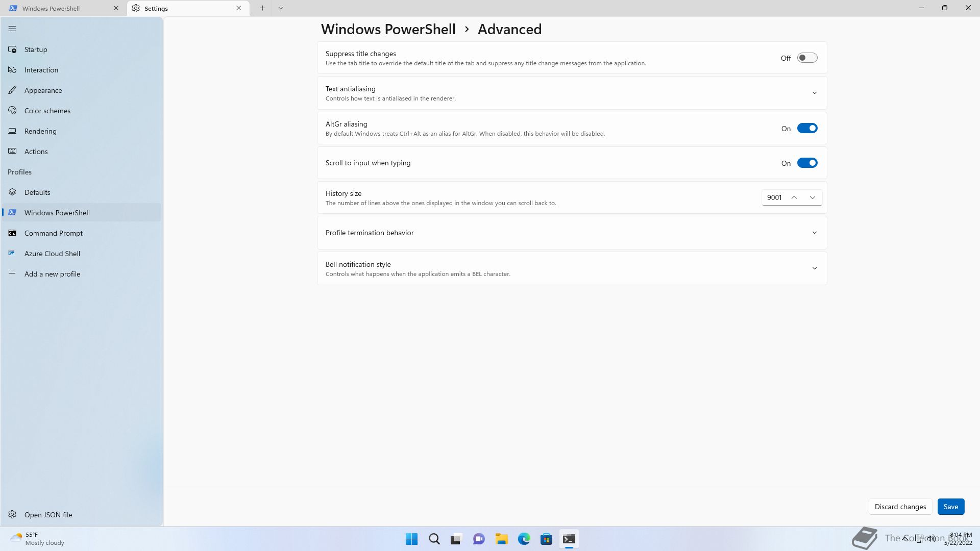Open Rendering settings page

click(x=82, y=131)
